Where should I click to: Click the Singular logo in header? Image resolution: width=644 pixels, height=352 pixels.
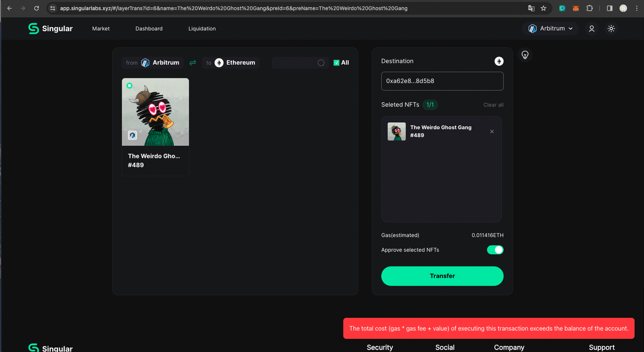coord(50,29)
